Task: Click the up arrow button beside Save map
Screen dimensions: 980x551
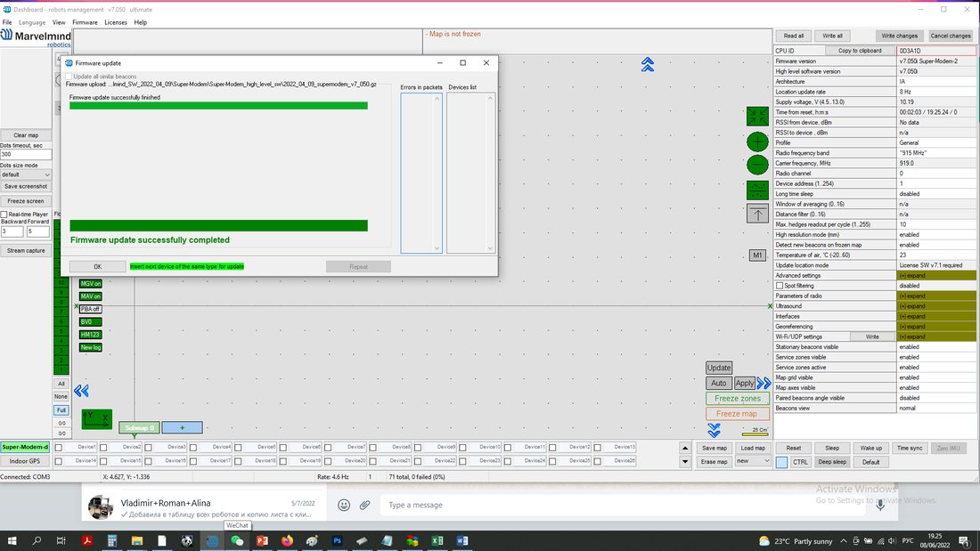Action: click(x=685, y=448)
